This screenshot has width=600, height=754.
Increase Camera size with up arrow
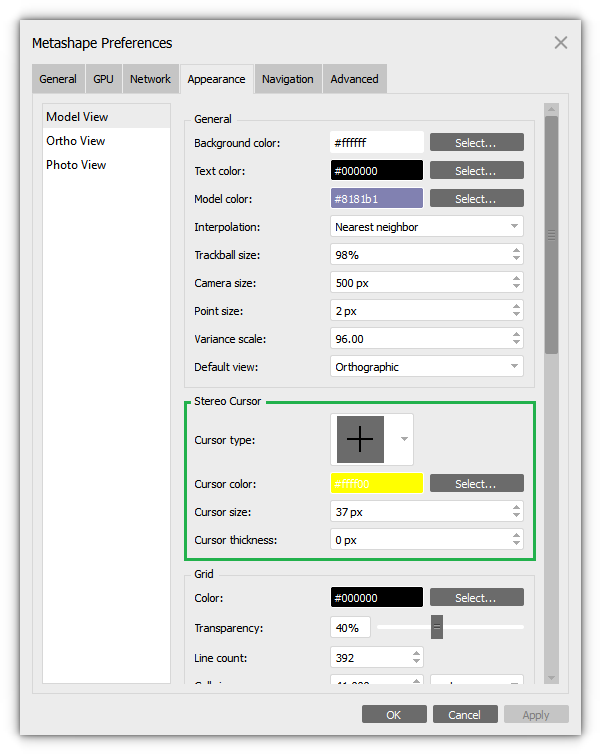tap(516, 278)
